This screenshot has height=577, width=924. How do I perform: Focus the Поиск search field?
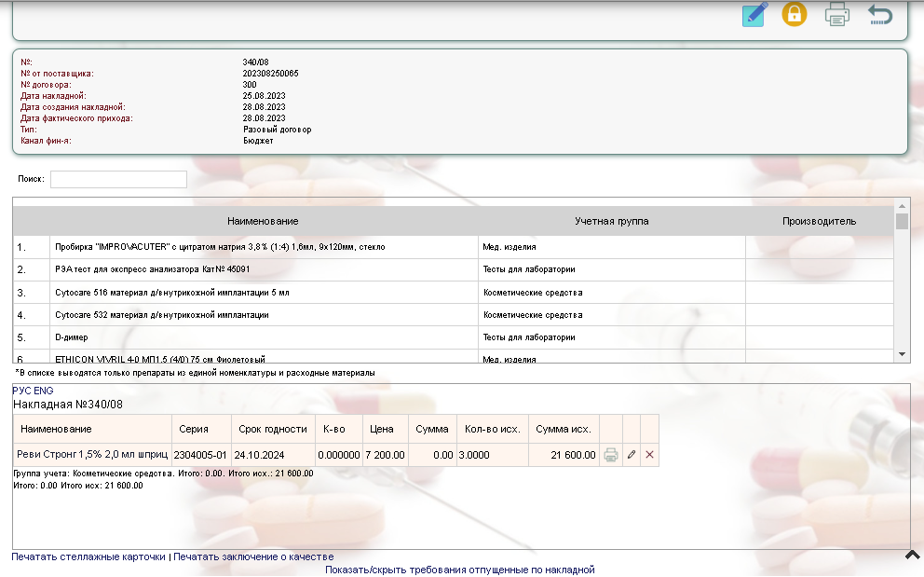[118, 179]
